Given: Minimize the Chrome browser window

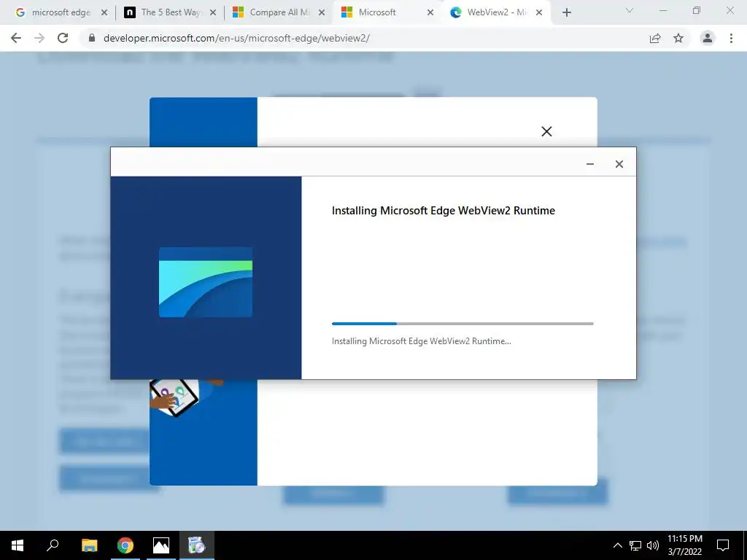Looking at the screenshot, I should coord(663,10).
